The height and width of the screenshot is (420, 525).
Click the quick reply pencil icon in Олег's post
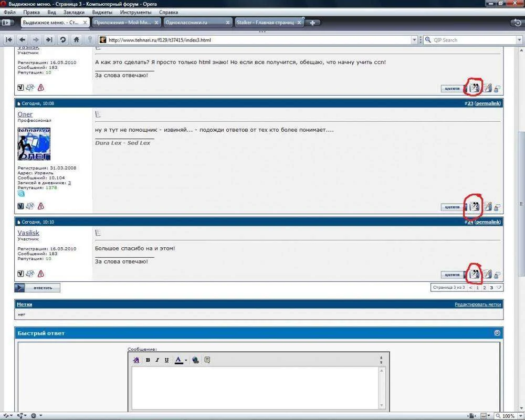(488, 207)
